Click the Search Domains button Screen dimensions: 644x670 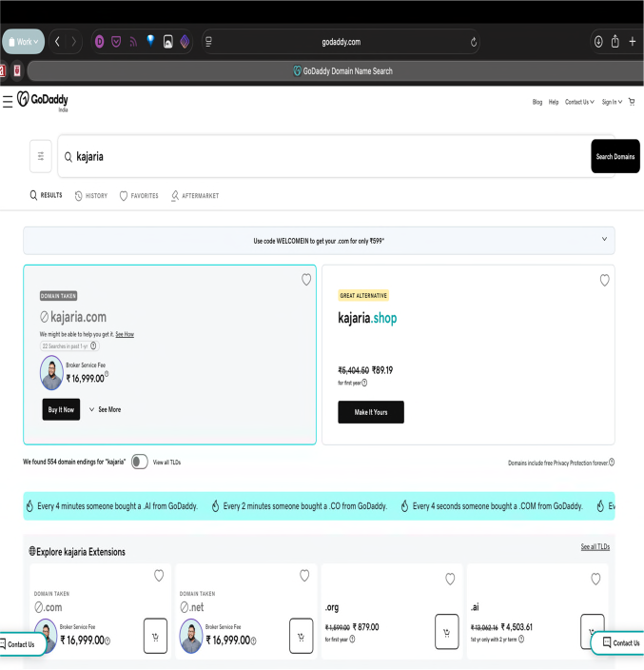pyautogui.click(x=615, y=156)
